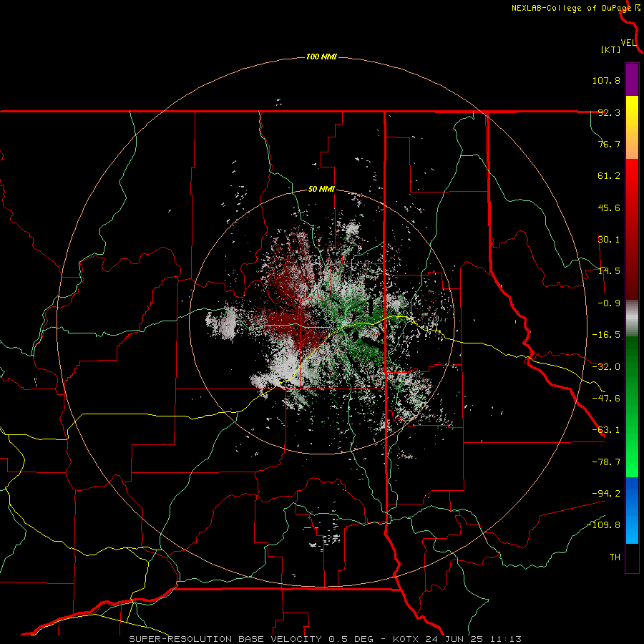Pick the gray near-zero segment of velocity scale
This screenshot has width=644, height=644.
click(x=632, y=318)
